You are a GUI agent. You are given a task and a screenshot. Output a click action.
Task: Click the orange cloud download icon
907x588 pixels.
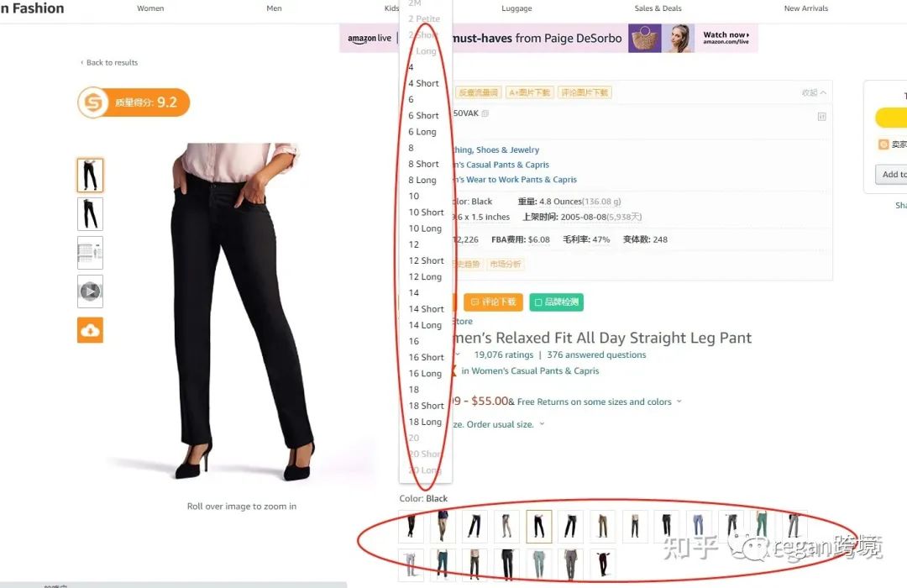pos(90,330)
